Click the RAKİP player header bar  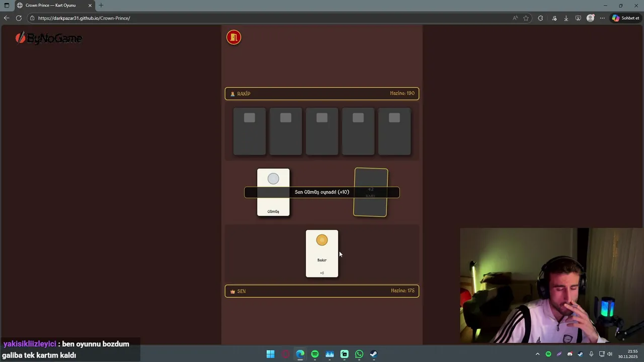(x=322, y=94)
